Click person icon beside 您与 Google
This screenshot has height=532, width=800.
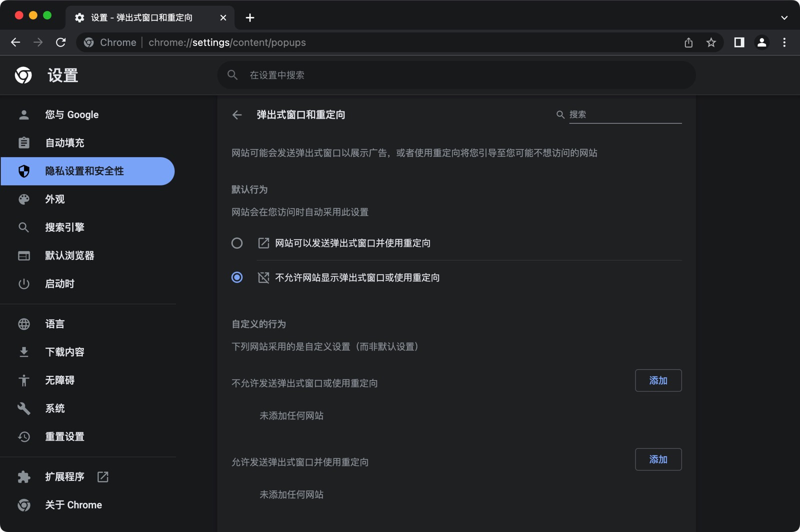pos(23,115)
